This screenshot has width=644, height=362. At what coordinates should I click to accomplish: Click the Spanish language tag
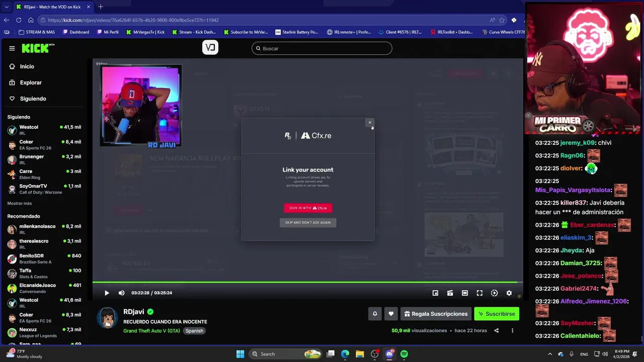pyautogui.click(x=194, y=331)
